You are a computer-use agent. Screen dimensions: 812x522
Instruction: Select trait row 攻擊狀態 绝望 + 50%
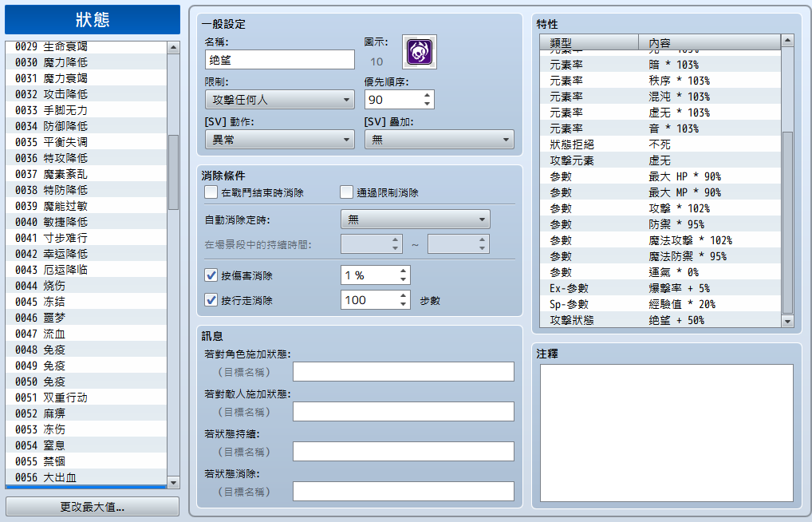(660, 320)
